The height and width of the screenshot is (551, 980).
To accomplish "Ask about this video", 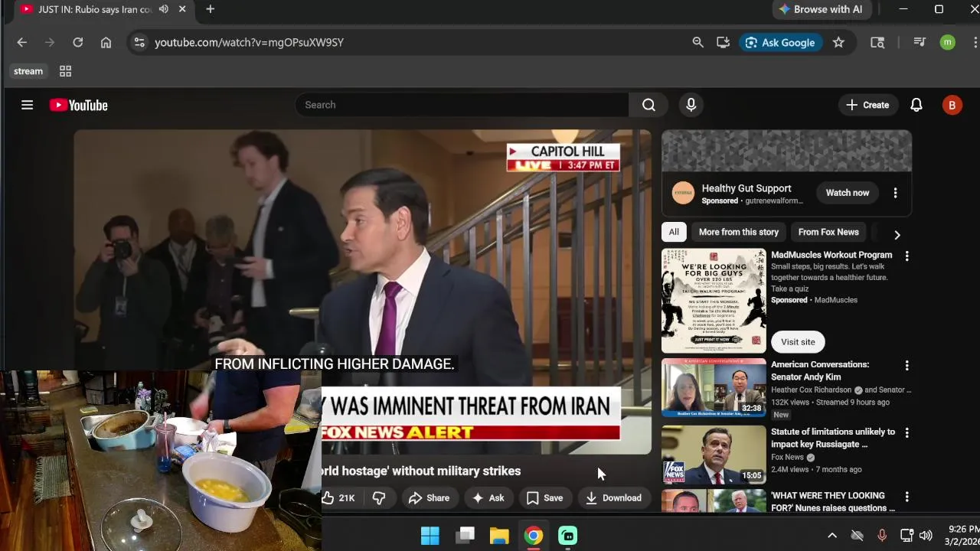I will (x=488, y=498).
